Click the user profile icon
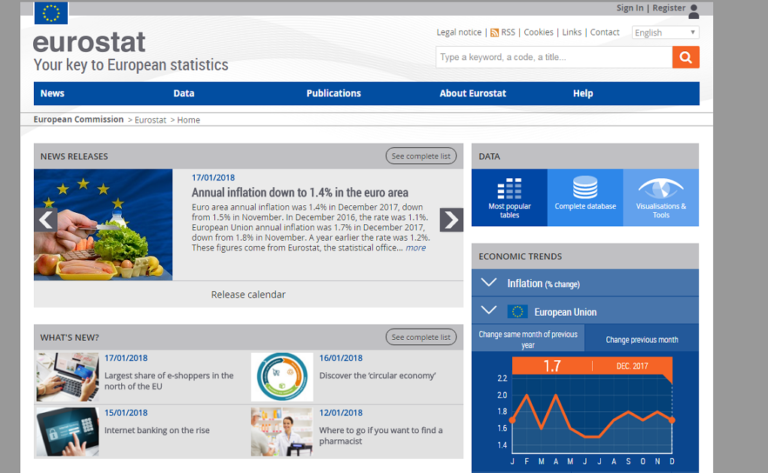The height and width of the screenshot is (473, 768). coord(694,11)
